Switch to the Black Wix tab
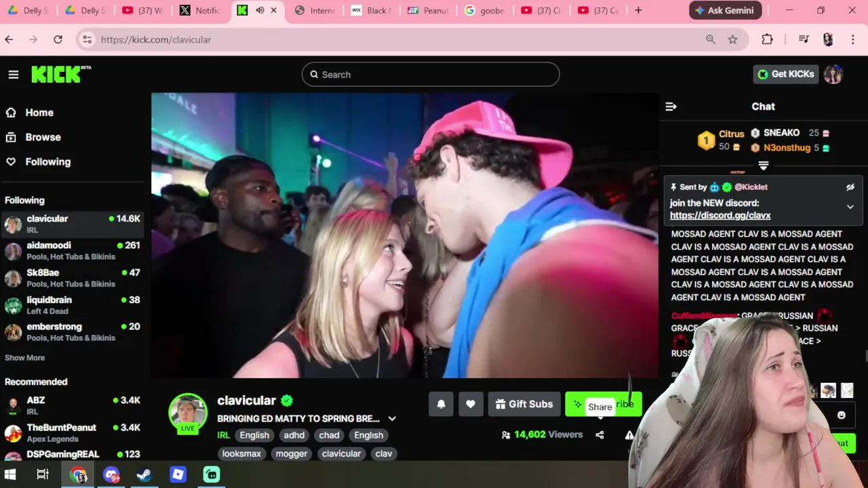Image resolution: width=868 pixels, height=488 pixels. pos(372,10)
